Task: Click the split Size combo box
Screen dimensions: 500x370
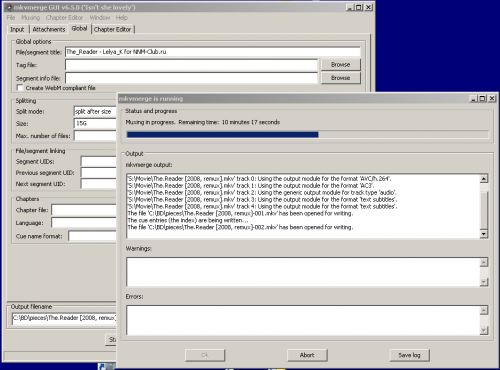Action: [95, 124]
